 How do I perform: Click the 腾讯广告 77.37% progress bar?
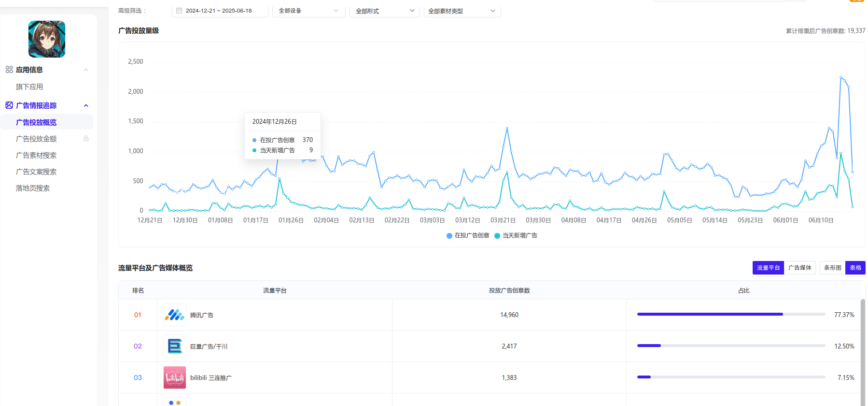click(731, 314)
